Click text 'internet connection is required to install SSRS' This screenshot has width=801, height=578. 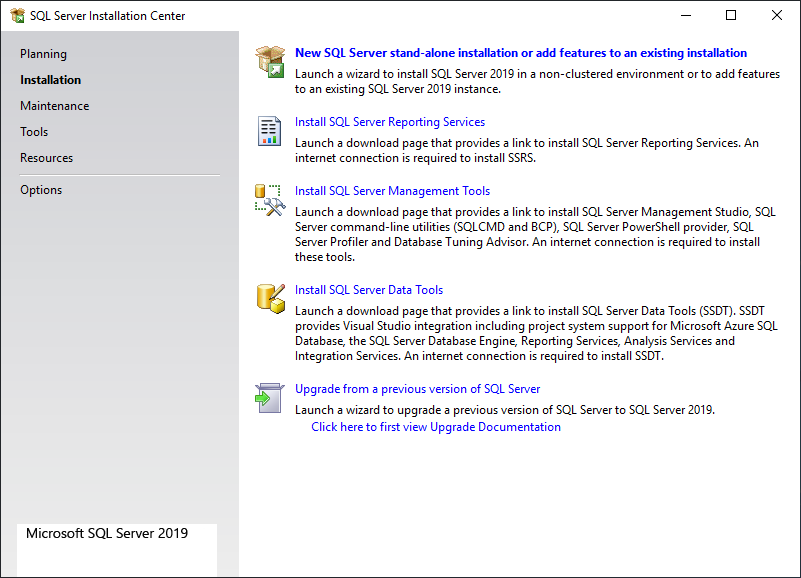pyautogui.click(x=414, y=158)
